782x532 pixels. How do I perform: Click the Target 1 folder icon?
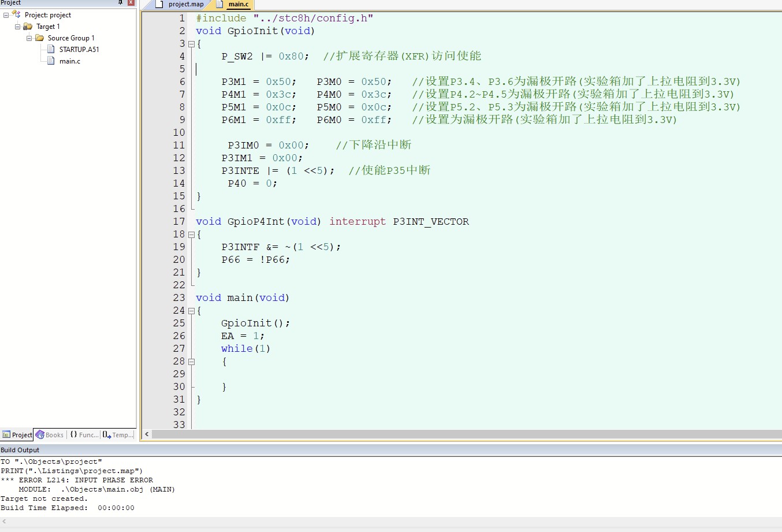pos(28,27)
